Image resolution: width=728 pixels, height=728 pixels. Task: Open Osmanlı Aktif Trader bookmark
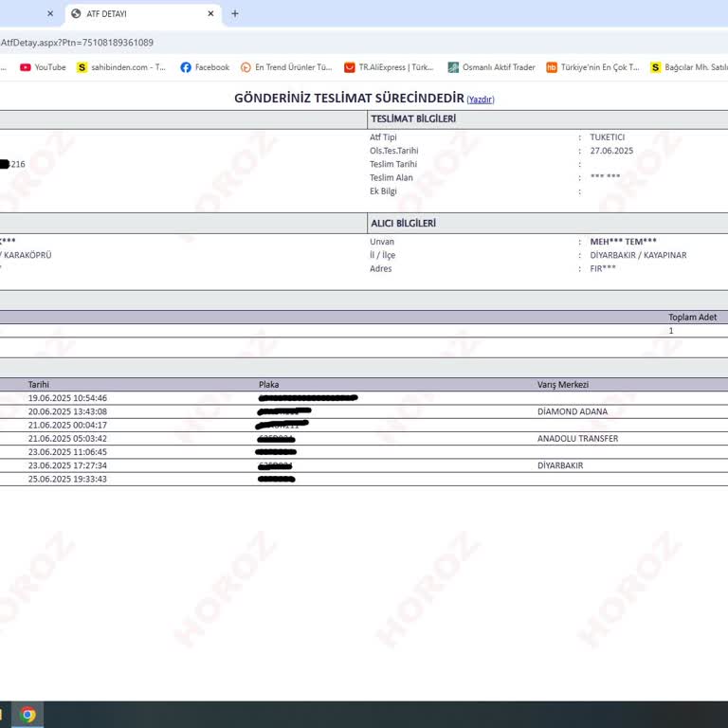coord(491,67)
